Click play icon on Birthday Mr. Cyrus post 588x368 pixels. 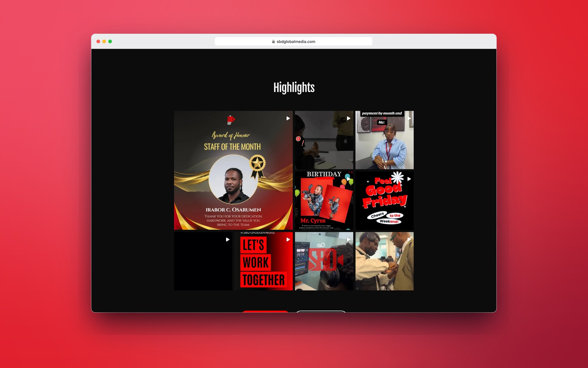pyautogui.click(x=349, y=179)
